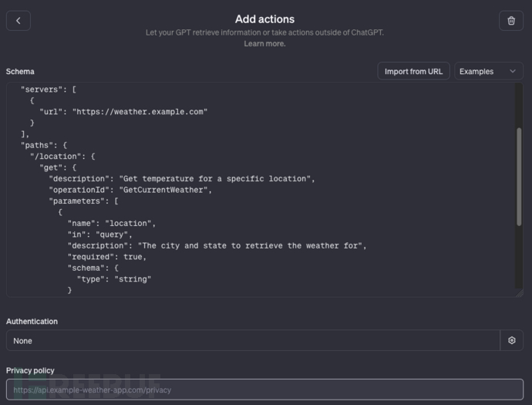Focus the Privacy policy URL field
Screen dimensions: 532x405
tap(264, 390)
